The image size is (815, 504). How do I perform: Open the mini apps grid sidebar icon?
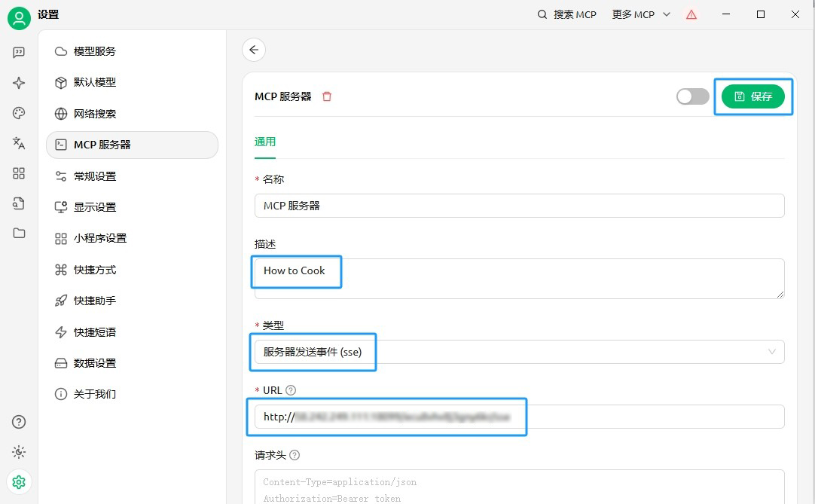click(x=19, y=173)
